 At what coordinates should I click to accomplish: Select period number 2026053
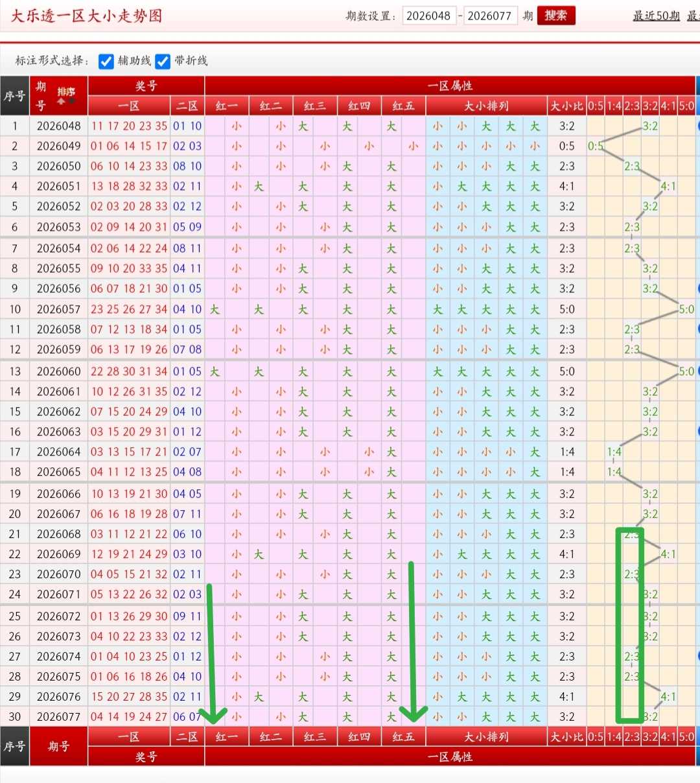pos(58,227)
